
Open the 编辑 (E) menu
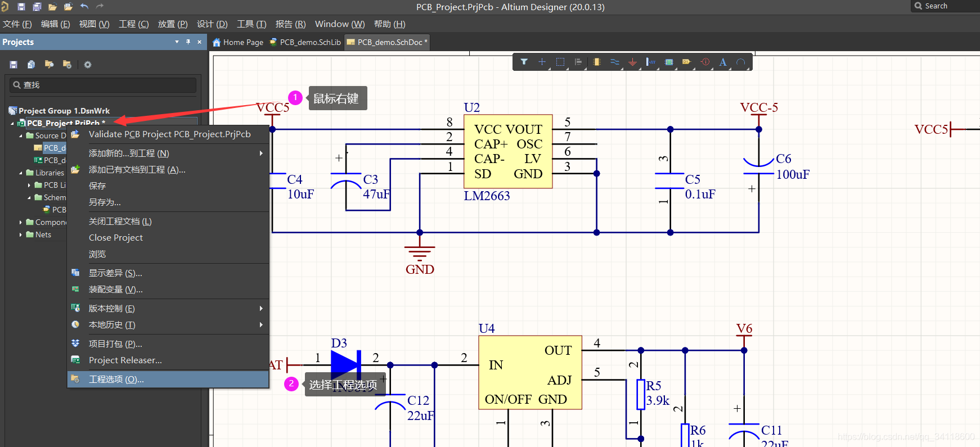56,24
